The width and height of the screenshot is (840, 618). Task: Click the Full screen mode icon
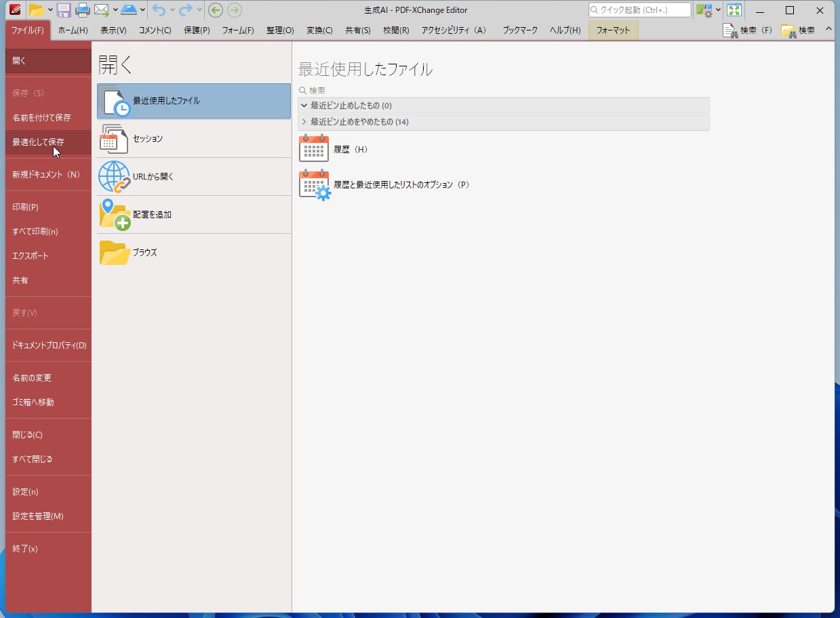coord(734,10)
